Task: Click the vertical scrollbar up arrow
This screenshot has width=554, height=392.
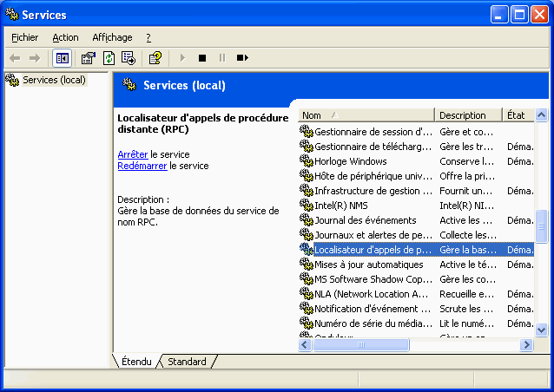Action: [541, 114]
